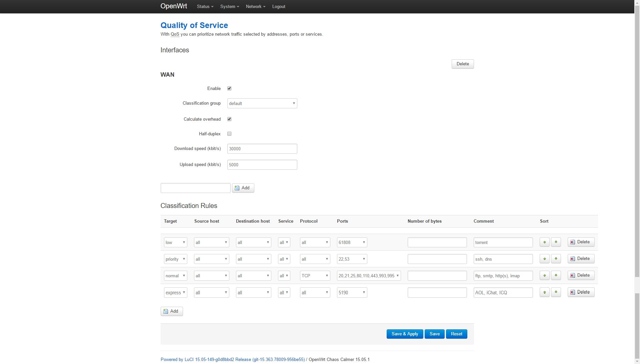The width and height of the screenshot is (640, 364).
Task: Delete the torrent classification rule
Action: [581, 242]
